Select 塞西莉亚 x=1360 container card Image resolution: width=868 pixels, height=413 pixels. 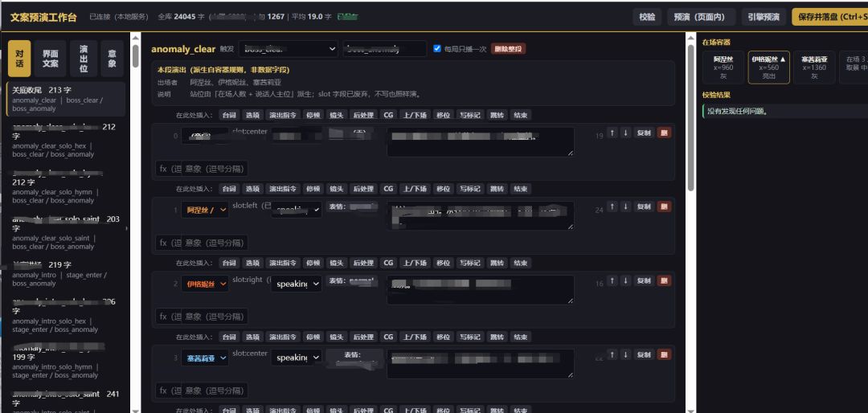[814, 67]
